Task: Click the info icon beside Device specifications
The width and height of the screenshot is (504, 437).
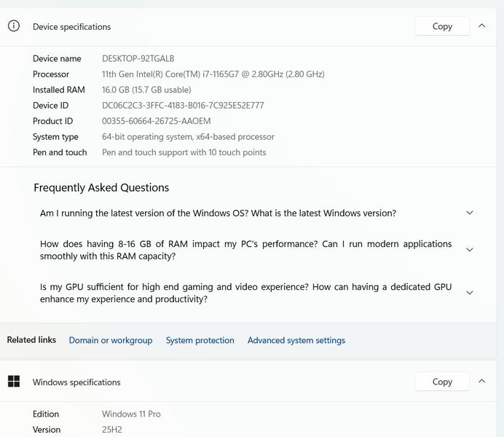Action: point(14,26)
